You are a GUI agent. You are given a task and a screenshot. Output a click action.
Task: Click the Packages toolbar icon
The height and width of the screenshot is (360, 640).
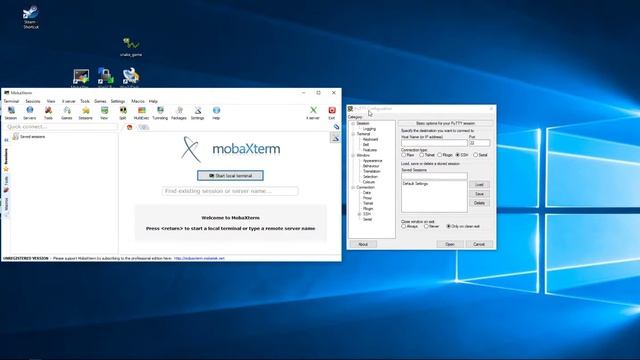pyautogui.click(x=179, y=113)
